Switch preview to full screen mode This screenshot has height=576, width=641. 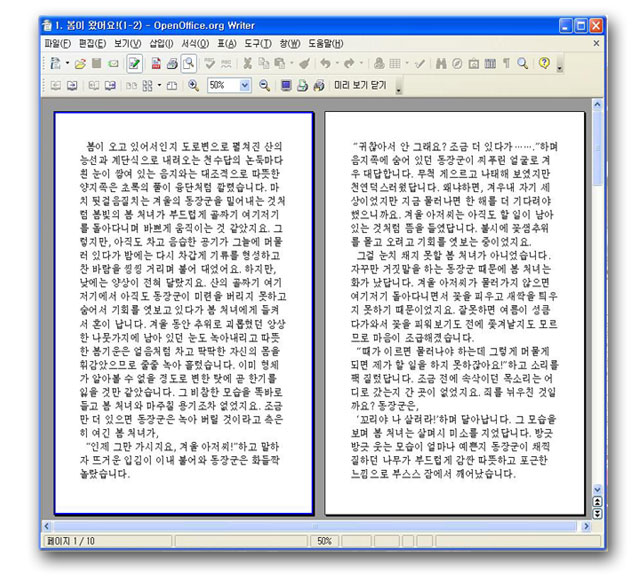point(286,86)
